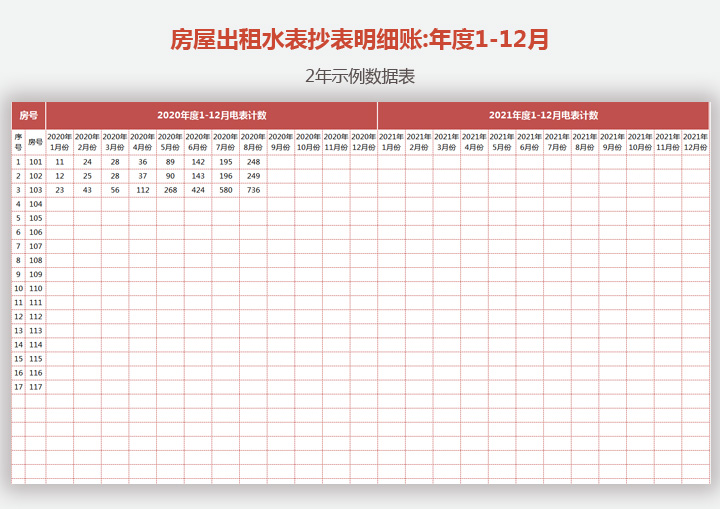Image resolution: width=720 pixels, height=509 pixels.
Task: Select the 2021年 12月份 column header
Action: tap(695, 142)
